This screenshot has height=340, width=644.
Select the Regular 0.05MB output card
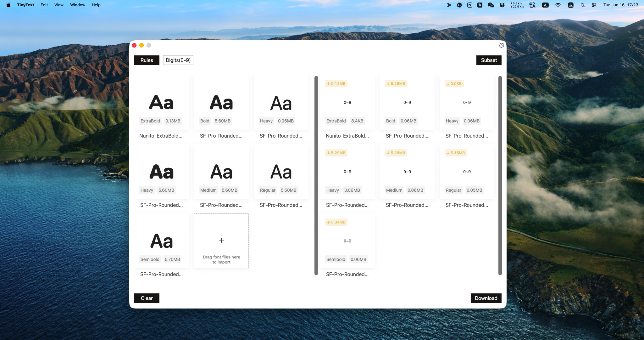pyautogui.click(x=467, y=172)
